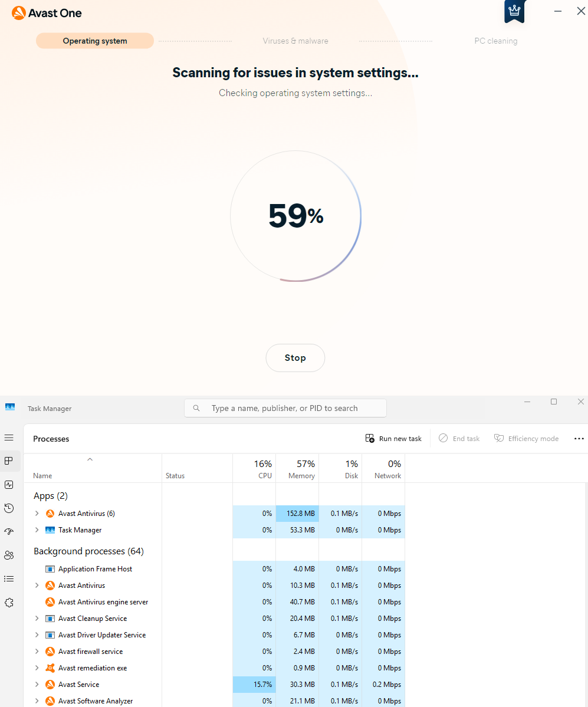Minimize the Task Manager window

(x=527, y=402)
